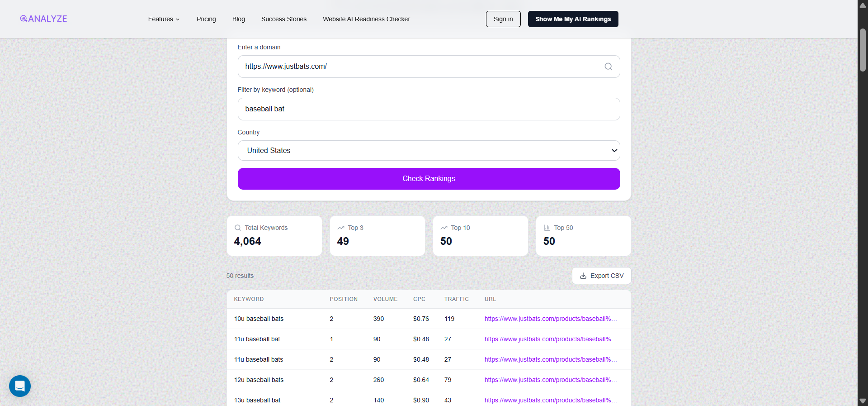Export results with the Export CSV button
The width and height of the screenshot is (868, 406).
pos(601,276)
